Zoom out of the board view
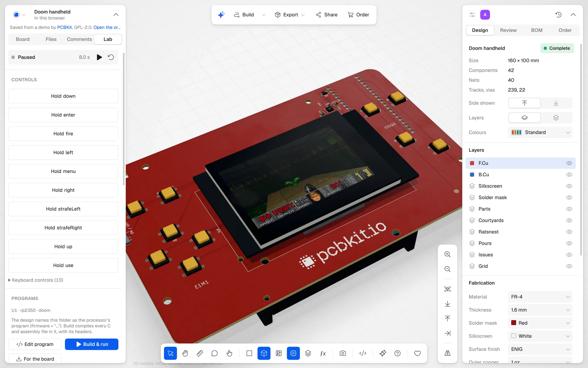This screenshot has width=588, height=368. tap(447, 269)
